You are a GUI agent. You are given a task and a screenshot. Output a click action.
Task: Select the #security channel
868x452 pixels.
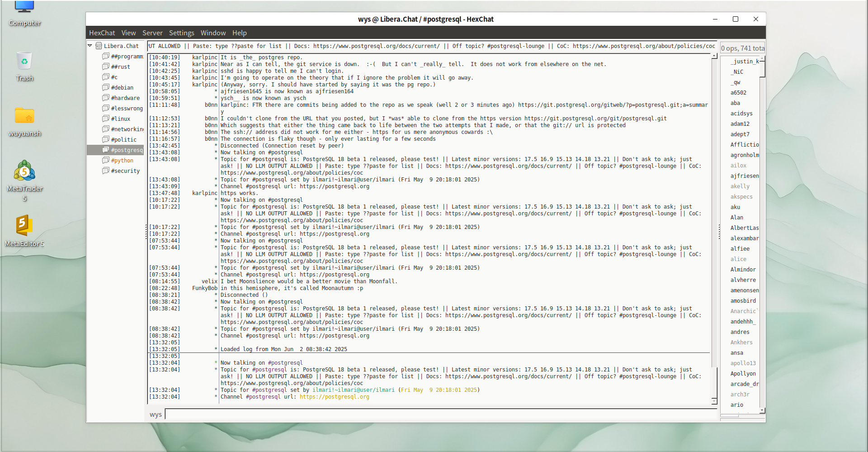coord(125,171)
